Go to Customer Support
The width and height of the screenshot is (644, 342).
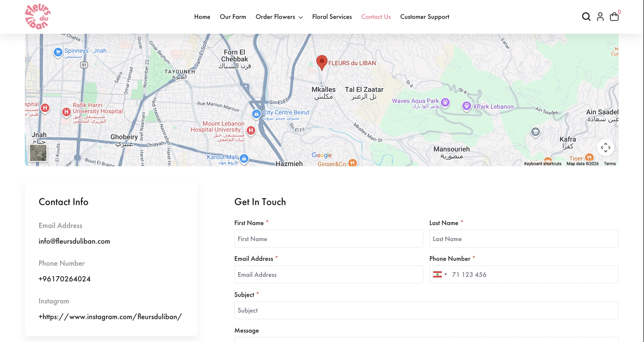coord(425,17)
